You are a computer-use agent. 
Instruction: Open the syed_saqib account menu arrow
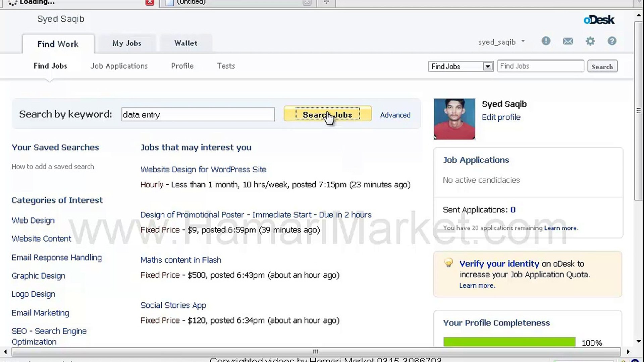click(x=523, y=42)
